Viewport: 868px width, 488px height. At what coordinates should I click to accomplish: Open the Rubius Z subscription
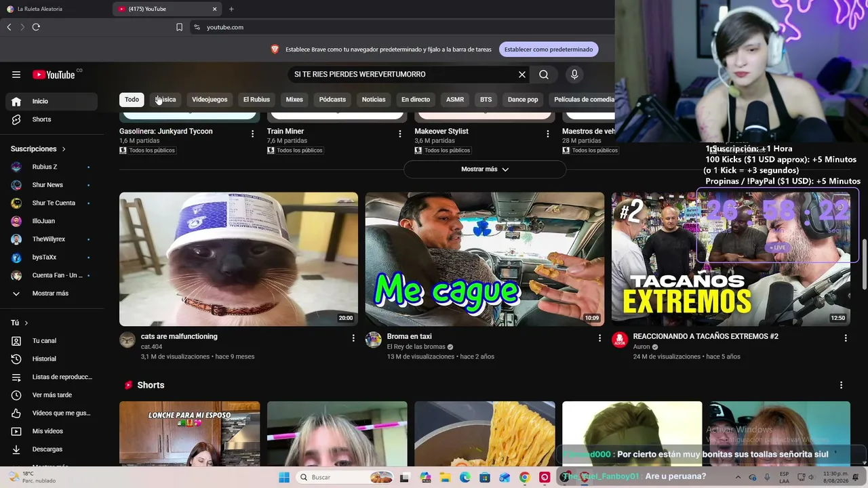(x=52, y=167)
